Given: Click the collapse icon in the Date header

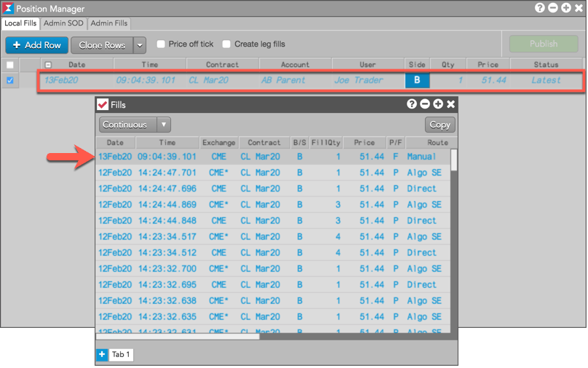Looking at the screenshot, I should pos(48,65).
